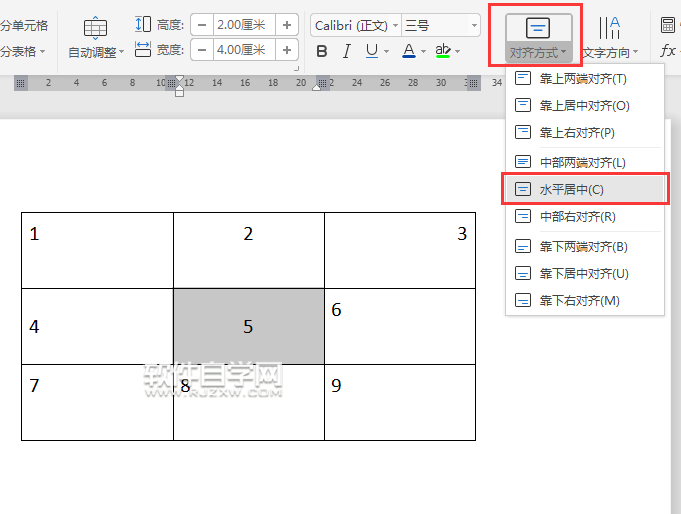Click the Italic formatting icon
Screen dimensions: 681x514
pos(347,51)
